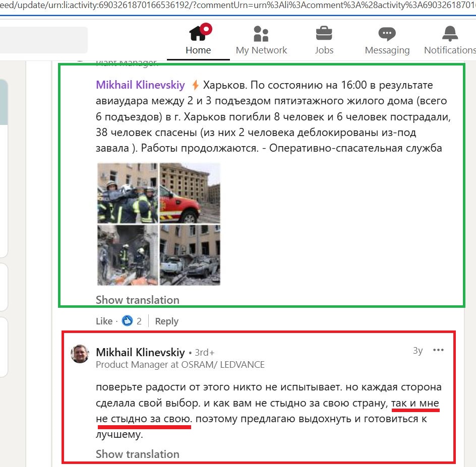Open Mikhail Klinevskiy commenter name link
This screenshot has height=467, width=476.
[140, 352]
